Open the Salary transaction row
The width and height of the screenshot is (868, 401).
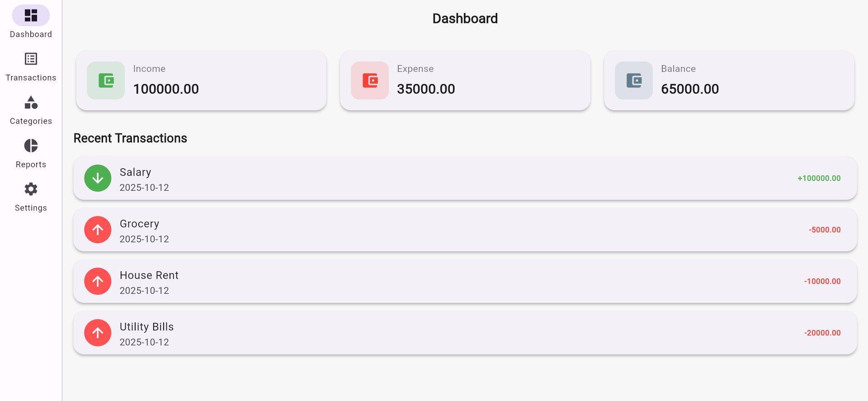[465, 178]
